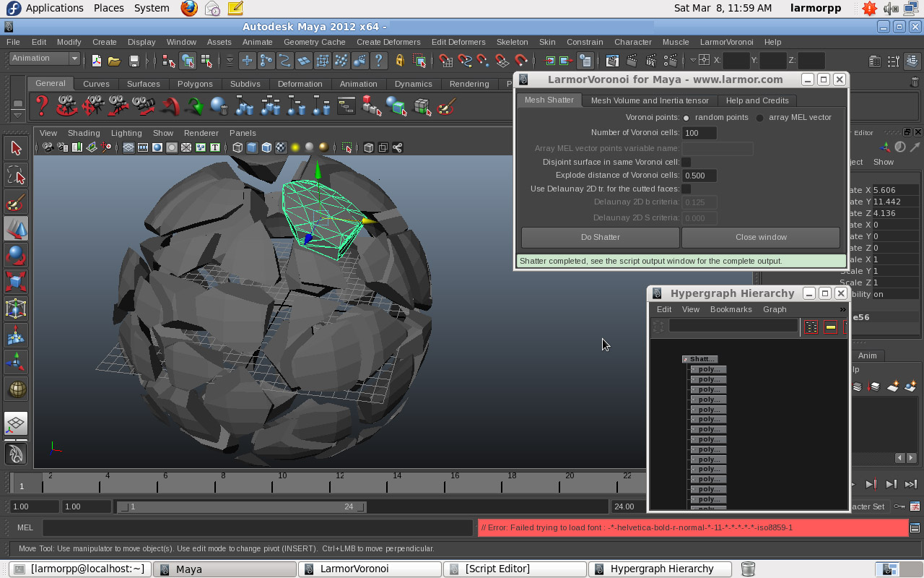Enable Use Delaunay 2D tr. checkbox
The image size is (924, 578).
tap(687, 189)
